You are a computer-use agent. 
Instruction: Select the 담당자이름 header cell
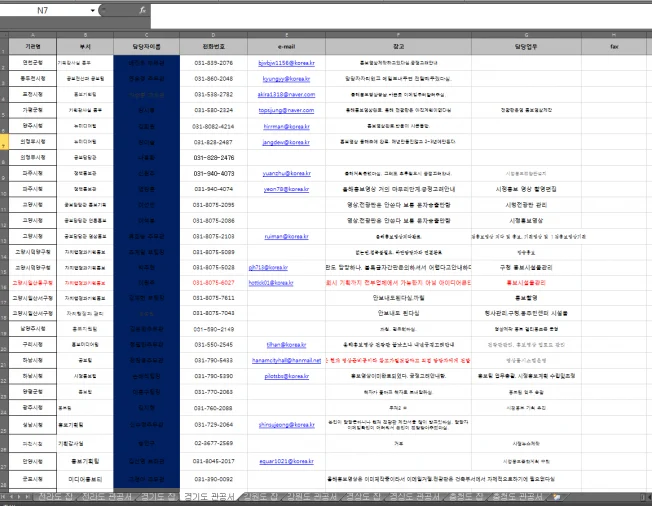147,47
